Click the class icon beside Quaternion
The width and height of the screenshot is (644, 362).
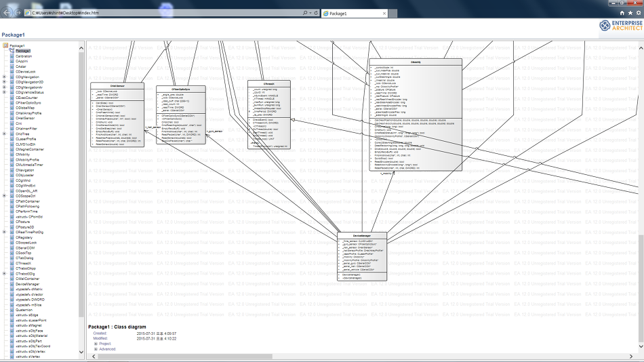12,310
